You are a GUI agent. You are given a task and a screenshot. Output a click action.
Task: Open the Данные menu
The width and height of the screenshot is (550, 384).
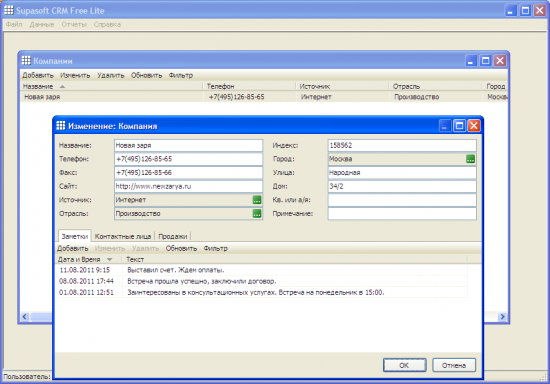coord(42,24)
